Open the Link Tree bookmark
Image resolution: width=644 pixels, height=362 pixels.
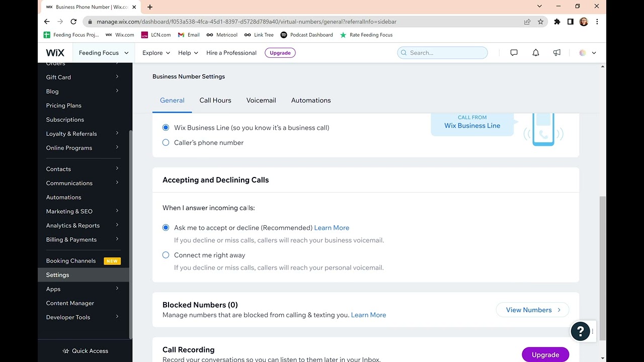(259, 35)
